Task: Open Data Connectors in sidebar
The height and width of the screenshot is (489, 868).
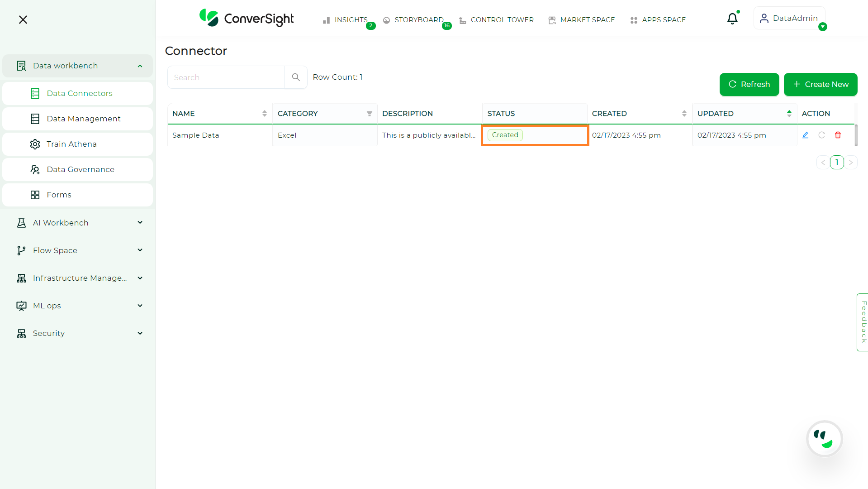Action: point(79,93)
